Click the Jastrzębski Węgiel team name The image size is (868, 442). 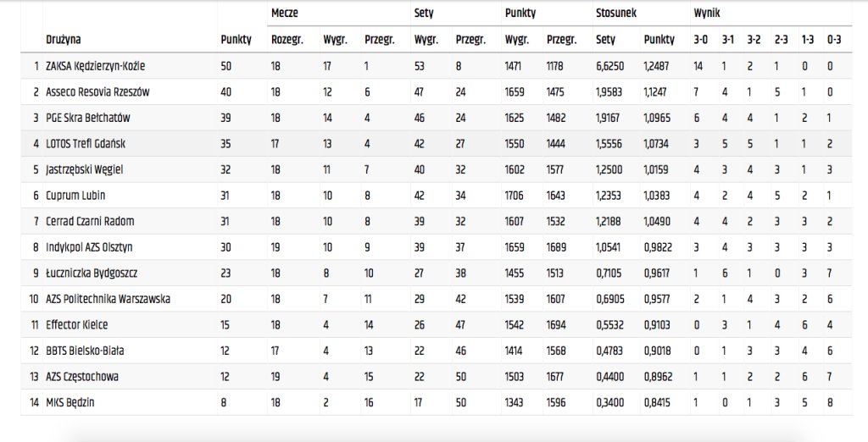pos(84,169)
